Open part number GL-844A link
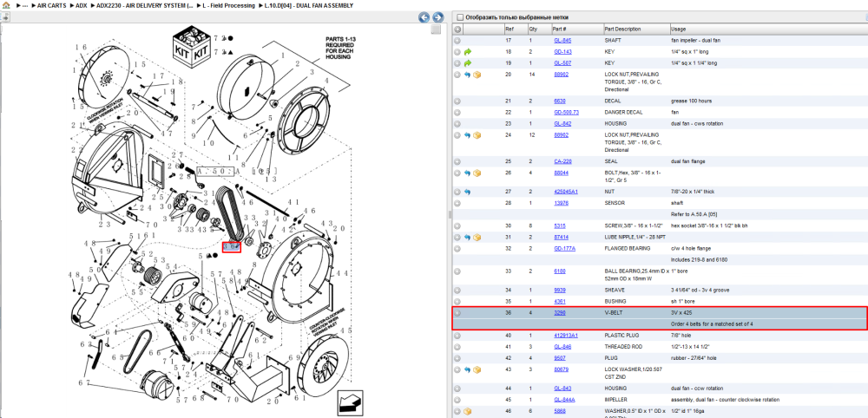The height and width of the screenshot is (418, 868). (564, 400)
